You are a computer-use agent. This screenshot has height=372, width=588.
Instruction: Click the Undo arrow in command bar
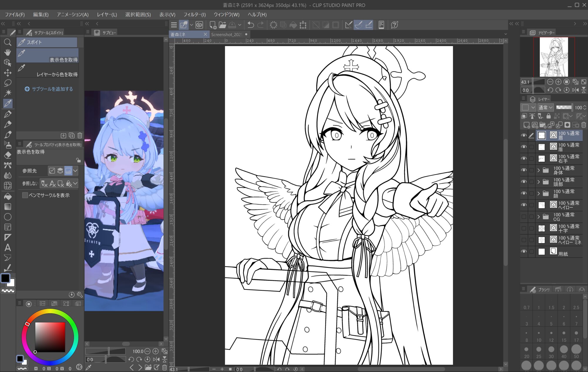point(250,25)
